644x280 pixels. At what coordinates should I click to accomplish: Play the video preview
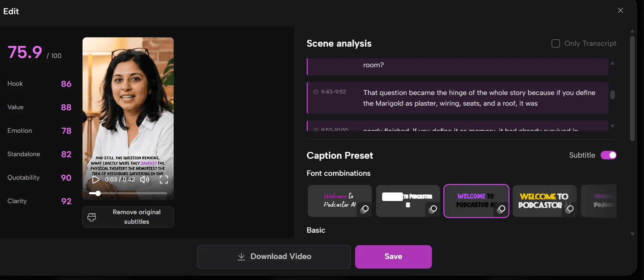click(96, 179)
